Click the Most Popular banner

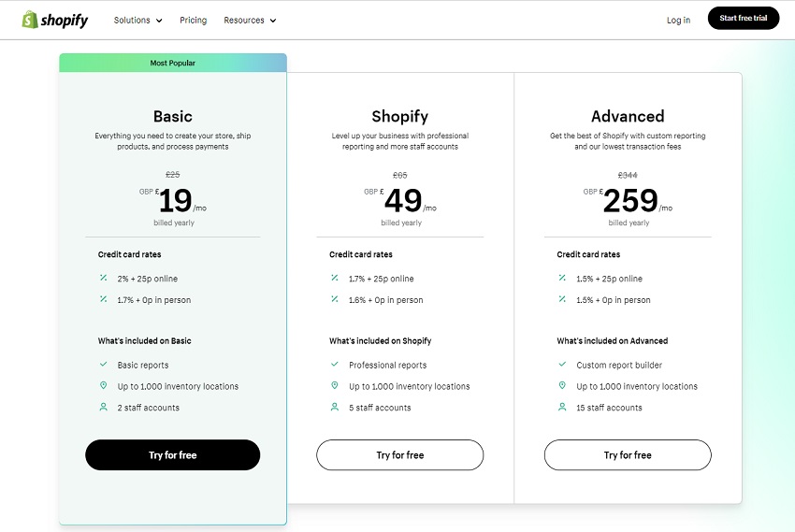(x=173, y=63)
